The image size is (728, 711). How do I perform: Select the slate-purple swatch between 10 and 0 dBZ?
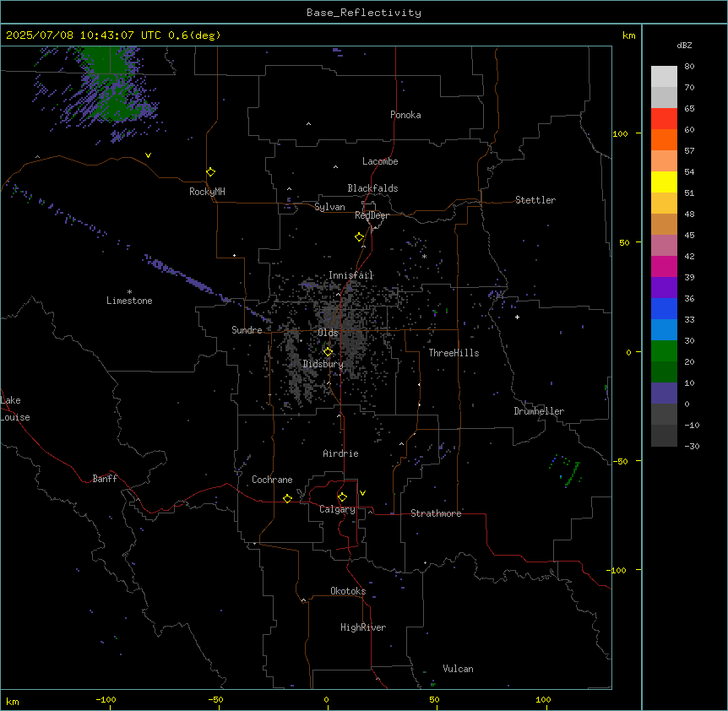click(664, 393)
